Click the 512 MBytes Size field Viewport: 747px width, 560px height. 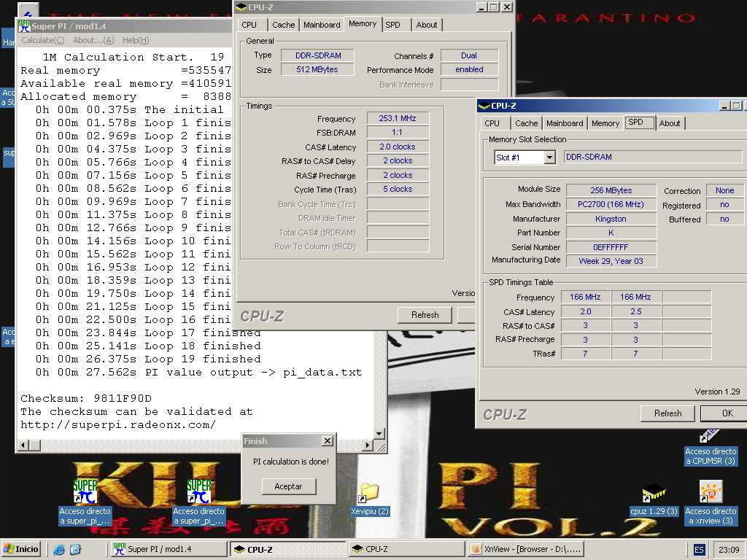coord(318,69)
